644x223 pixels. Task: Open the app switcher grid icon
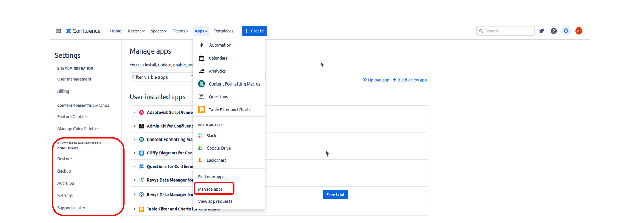pyautogui.click(x=59, y=31)
